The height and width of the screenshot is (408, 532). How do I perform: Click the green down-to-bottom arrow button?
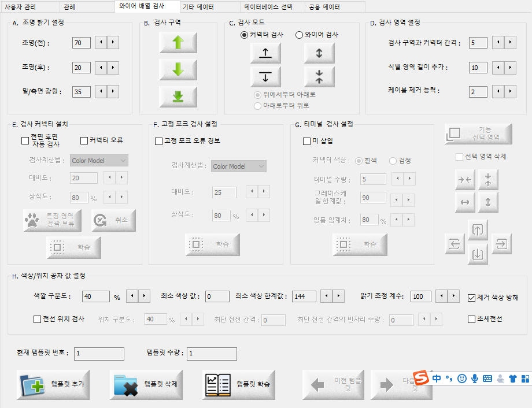tap(178, 97)
